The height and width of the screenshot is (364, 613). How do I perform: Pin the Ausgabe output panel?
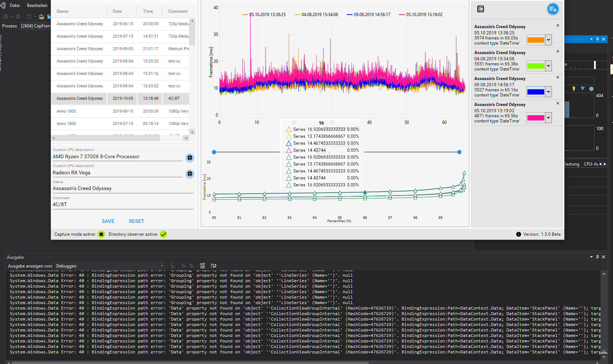pos(598,257)
